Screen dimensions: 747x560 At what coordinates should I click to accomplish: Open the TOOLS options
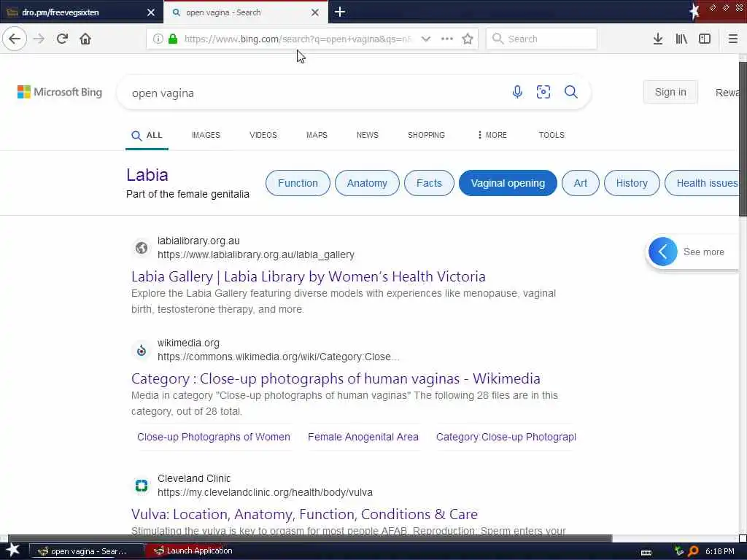click(551, 135)
